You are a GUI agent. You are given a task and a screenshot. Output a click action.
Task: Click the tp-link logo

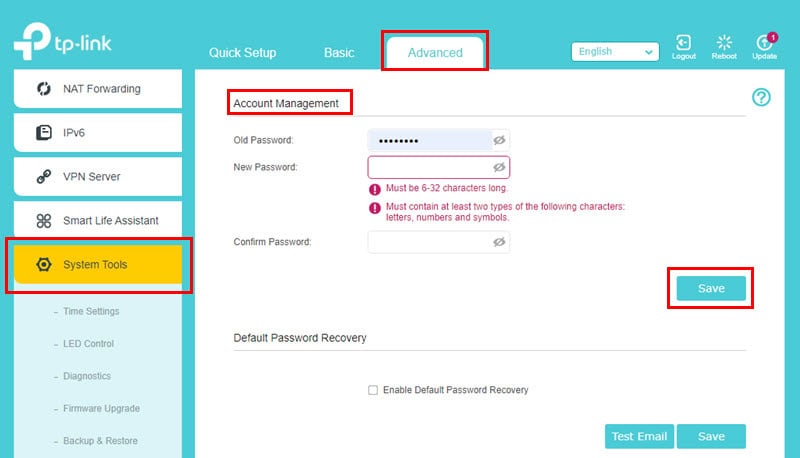(63, 42)
